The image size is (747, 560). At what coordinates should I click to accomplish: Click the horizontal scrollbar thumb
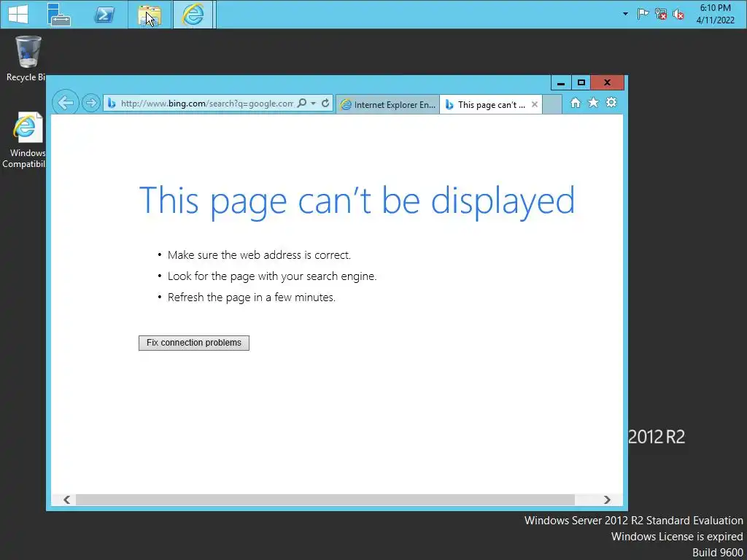click(325, 499)
